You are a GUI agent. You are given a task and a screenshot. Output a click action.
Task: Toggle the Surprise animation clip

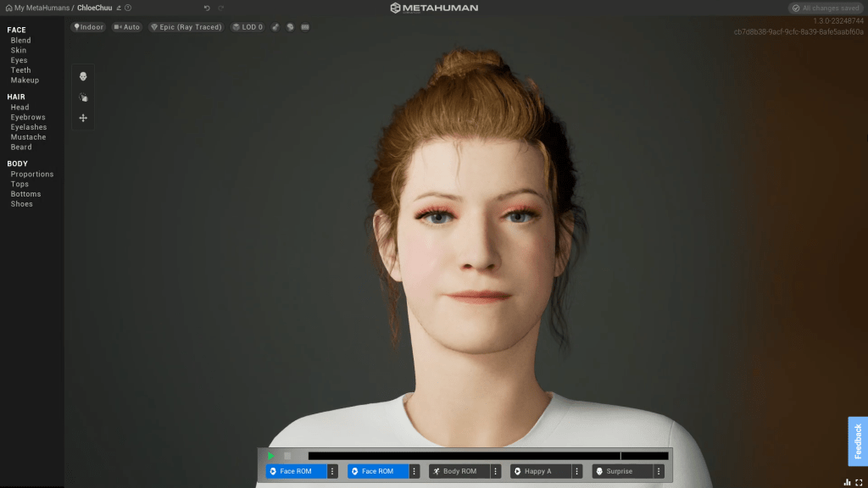621,471
